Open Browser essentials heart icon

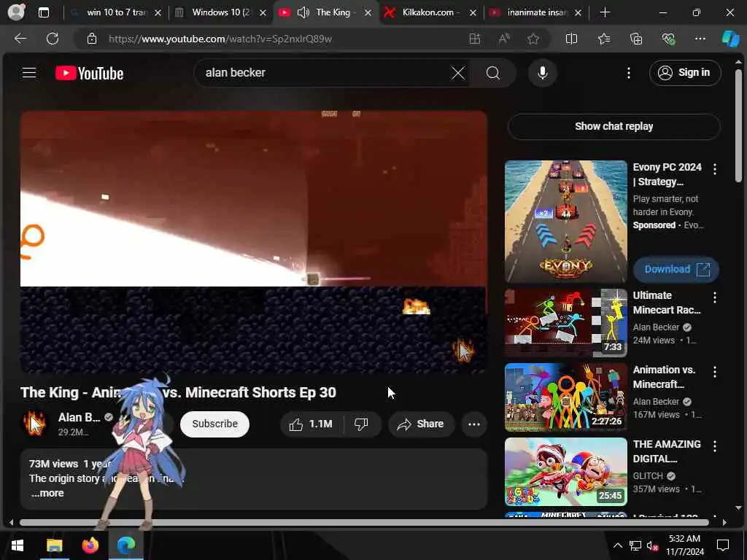668,39
